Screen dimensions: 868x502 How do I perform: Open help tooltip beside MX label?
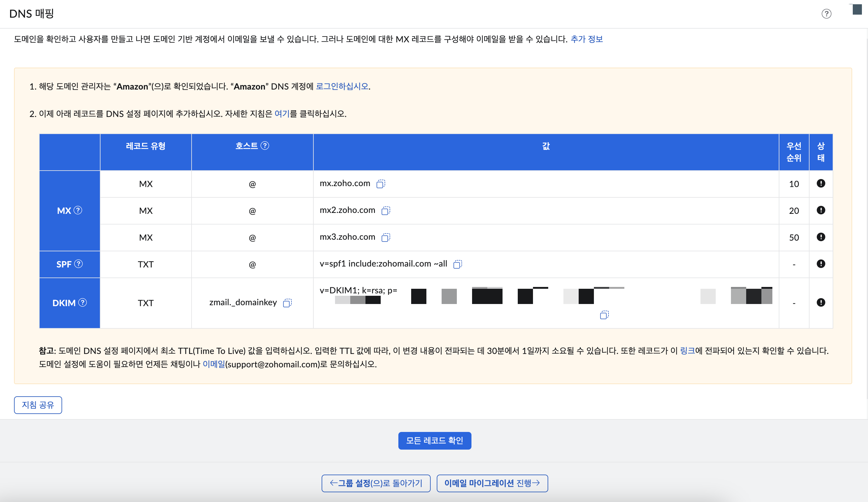click(x=78, y=210)
